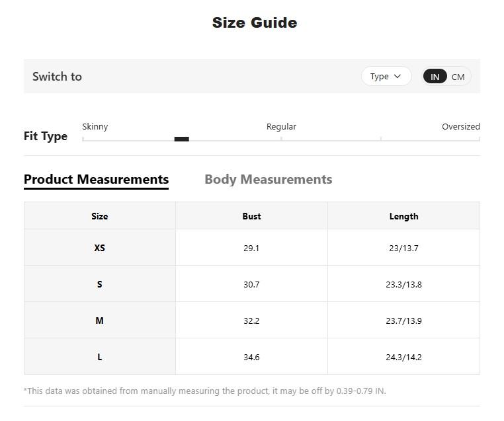Switch to the Body Measurements tab
The height and width of the screenshot is (421, 504).
pyautogui.click(x=268, y=179)
